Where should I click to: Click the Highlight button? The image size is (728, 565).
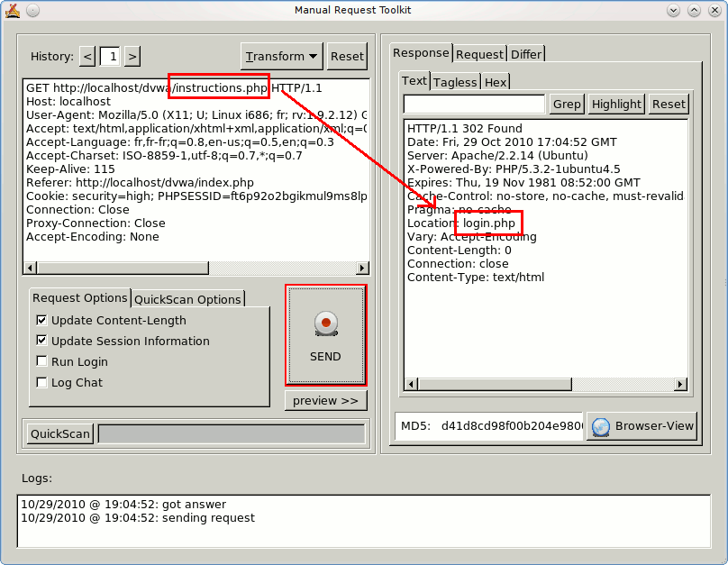pyautogui.click(x=616, y=104)
